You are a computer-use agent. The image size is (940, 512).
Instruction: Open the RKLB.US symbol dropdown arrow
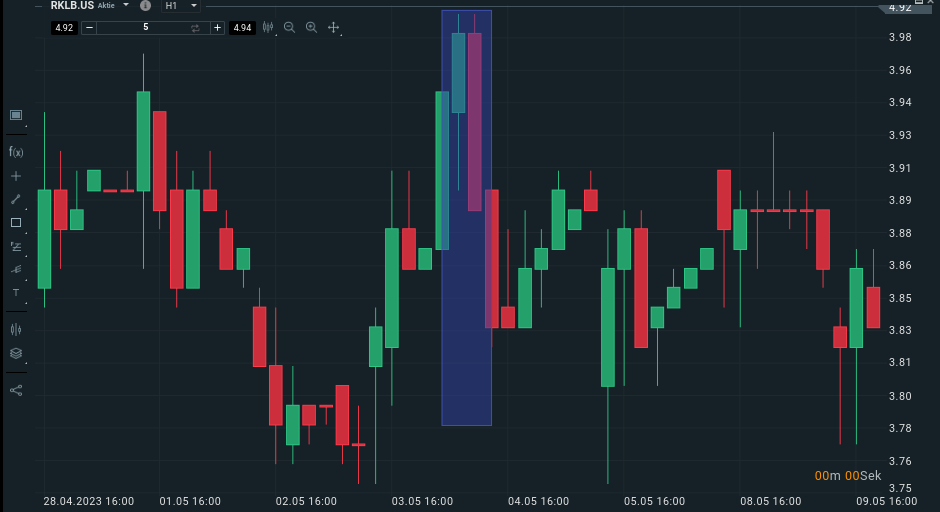pyautogui.click(x=126, y=5)
